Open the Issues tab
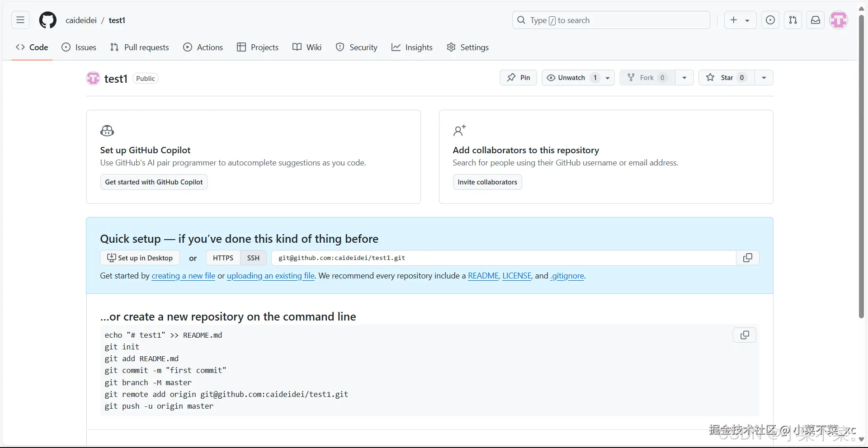 (x=79, y=47)
